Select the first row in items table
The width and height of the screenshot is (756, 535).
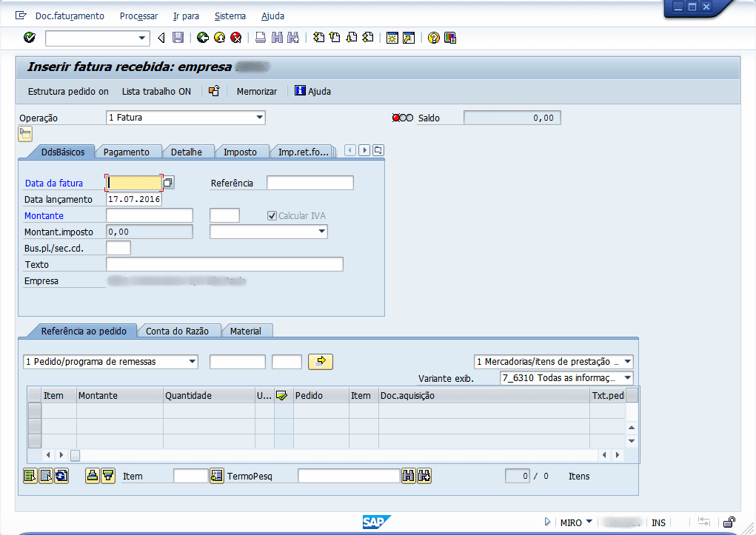(x=34, y=411)
